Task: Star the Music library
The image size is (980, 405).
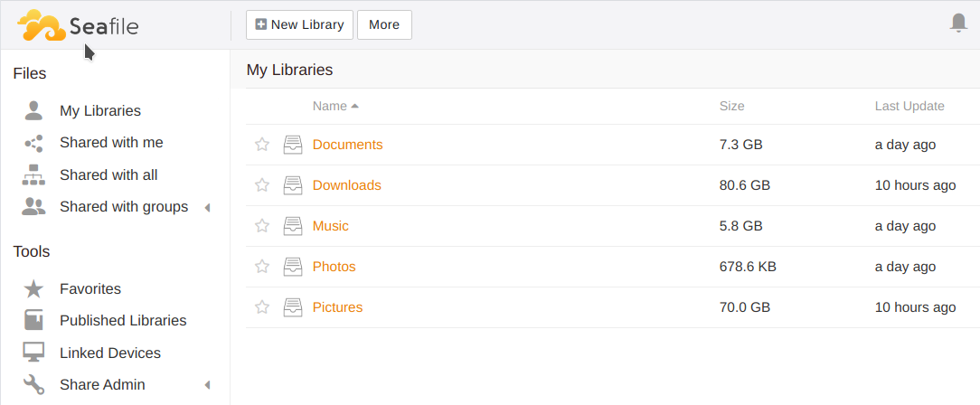Action: [x=262, y=226]
